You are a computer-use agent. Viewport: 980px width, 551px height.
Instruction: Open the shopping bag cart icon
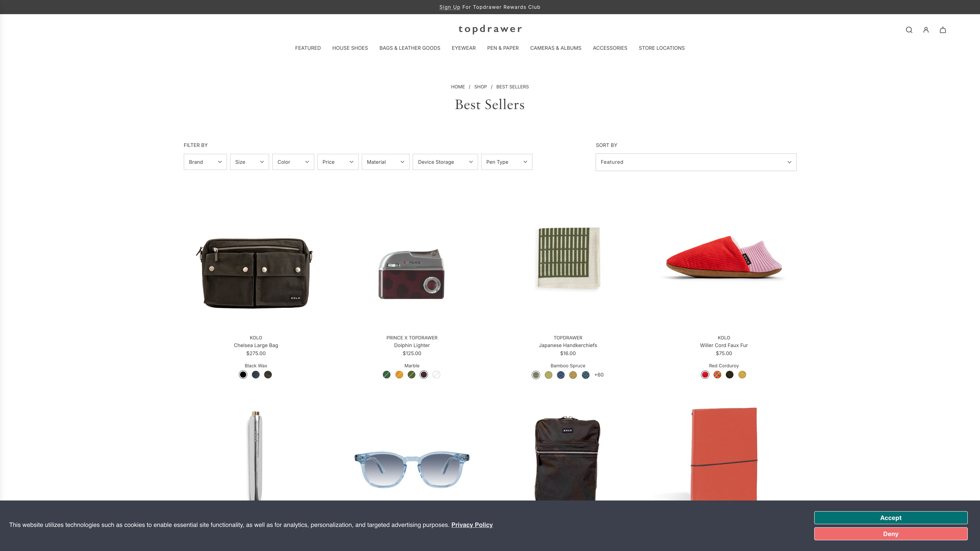point(943,30)
